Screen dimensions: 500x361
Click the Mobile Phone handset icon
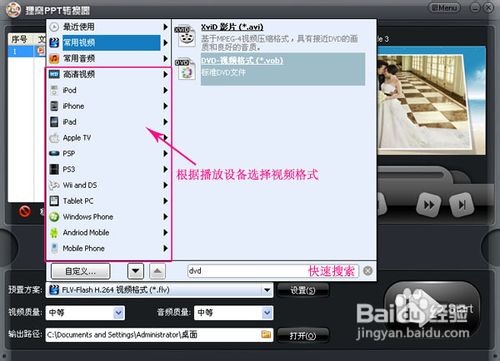pyautogui.click(x=54, y=248)
